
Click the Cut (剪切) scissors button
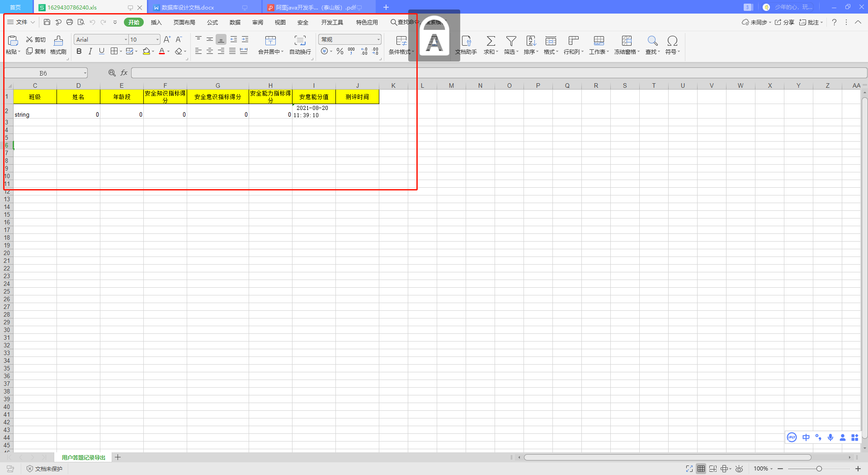[x=36, y=40]
